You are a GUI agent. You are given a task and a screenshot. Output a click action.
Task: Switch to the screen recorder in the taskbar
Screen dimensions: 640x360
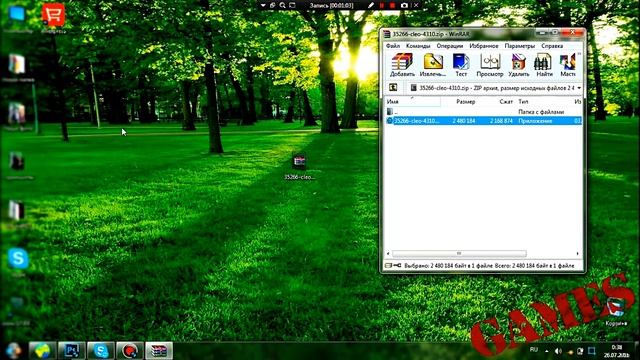(130, 351)
